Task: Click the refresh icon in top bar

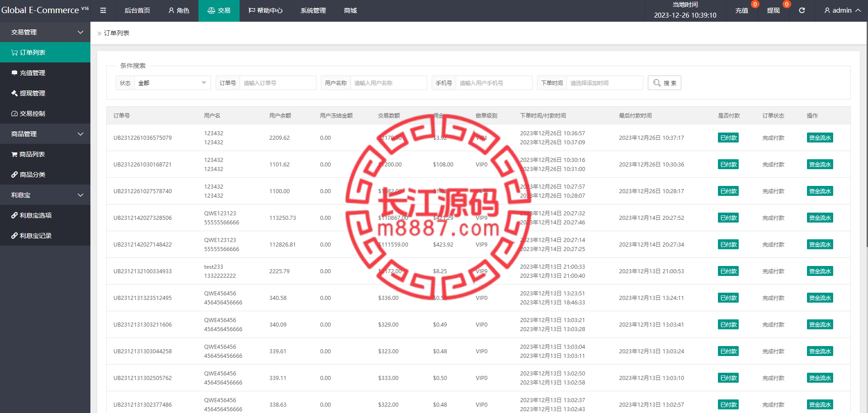Action: [802, 10]
